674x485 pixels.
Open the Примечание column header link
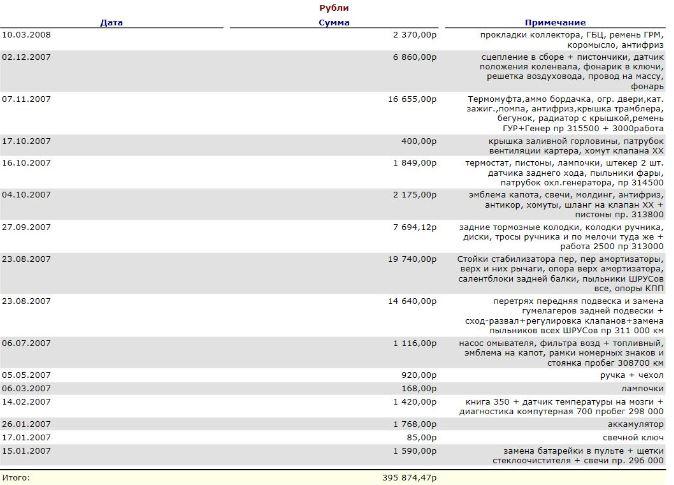click(555, 22)
